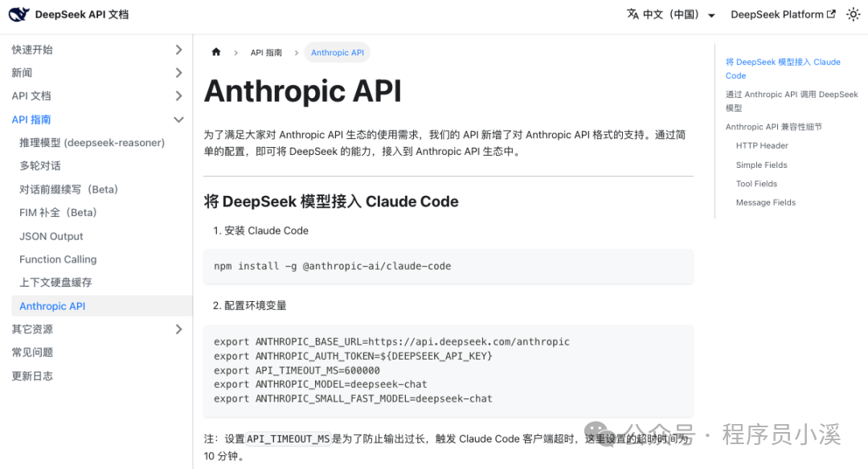Click the 2. 配置环境变量 step text
The image size is (868, 469).
click(250, 305)
